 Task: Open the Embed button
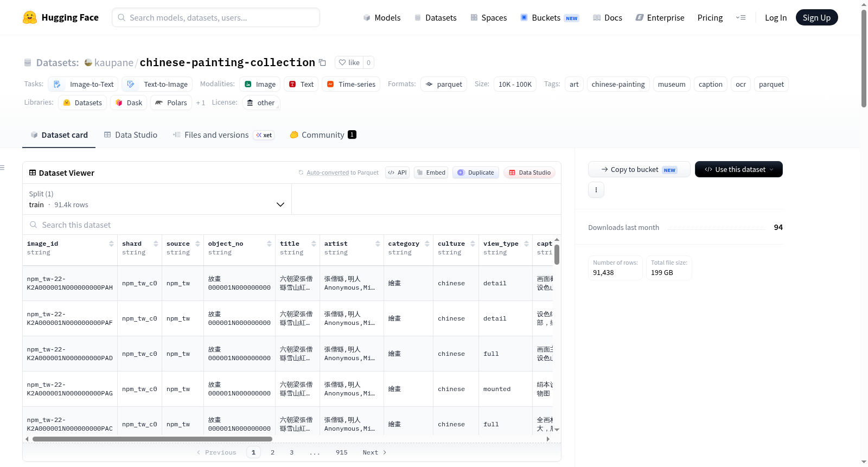coord(431,172)
